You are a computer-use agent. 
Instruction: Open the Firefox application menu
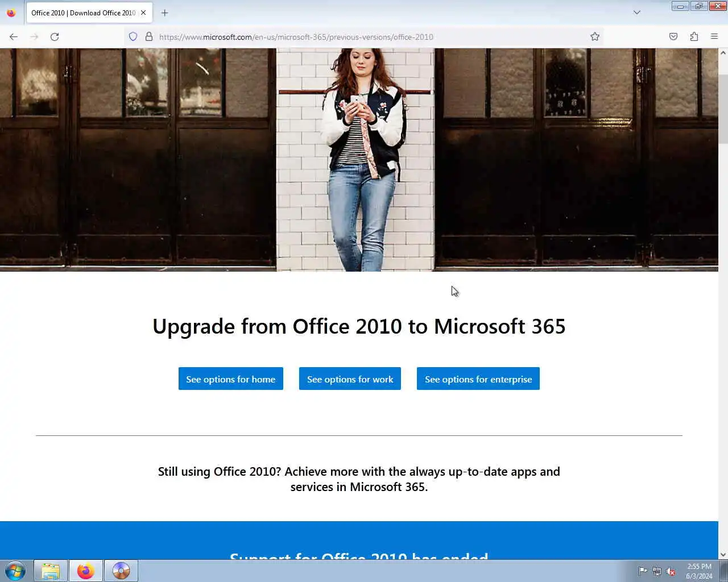[x=714, y=37]
